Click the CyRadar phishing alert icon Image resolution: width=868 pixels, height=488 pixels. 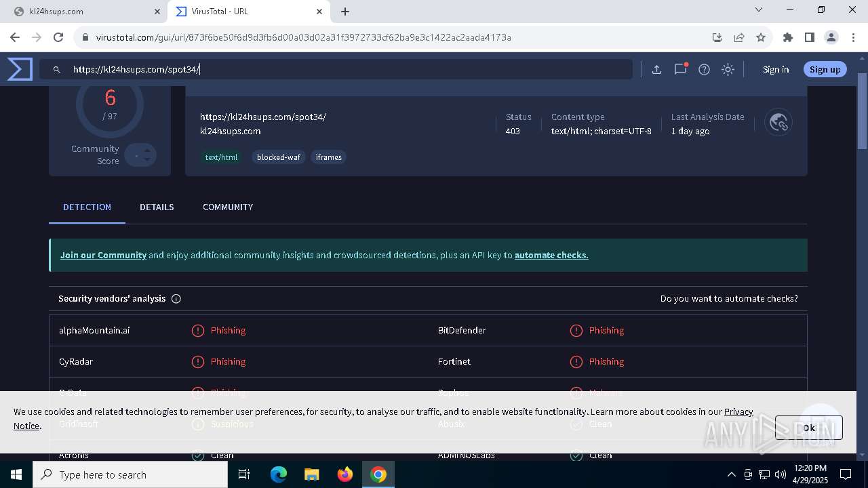point(197,362)
